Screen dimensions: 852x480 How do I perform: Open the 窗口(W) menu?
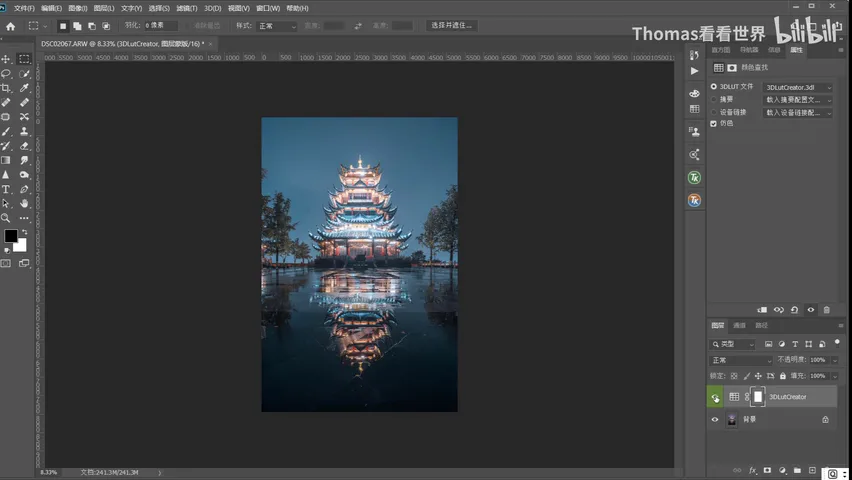pos(268,8)
